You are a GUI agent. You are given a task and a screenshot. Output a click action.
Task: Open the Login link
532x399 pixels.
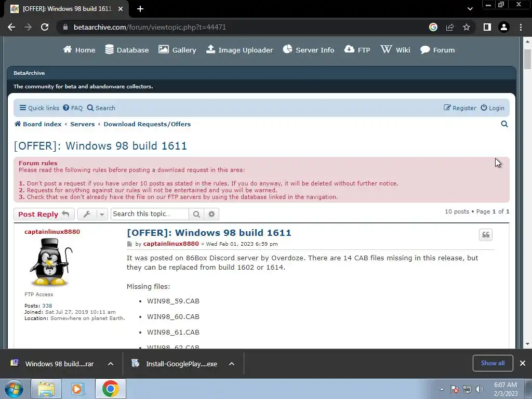[493, 108]
